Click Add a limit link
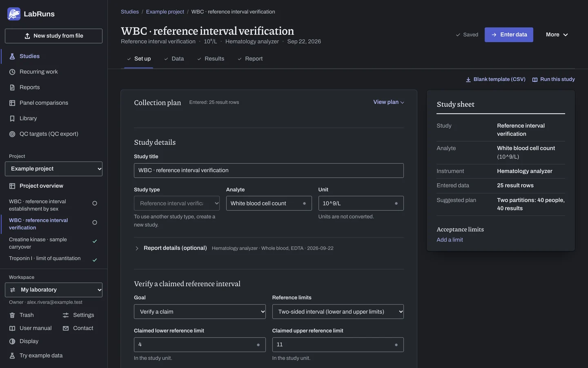This screenshot has height=368, width=588. 450,240
